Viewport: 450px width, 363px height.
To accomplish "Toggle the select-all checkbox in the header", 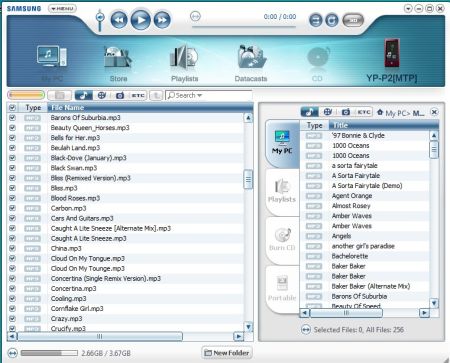I will (12, 107).
